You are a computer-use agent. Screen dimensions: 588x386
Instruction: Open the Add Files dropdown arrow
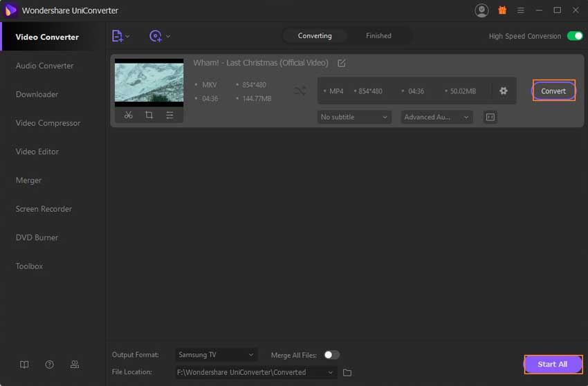tap(127, 37)
